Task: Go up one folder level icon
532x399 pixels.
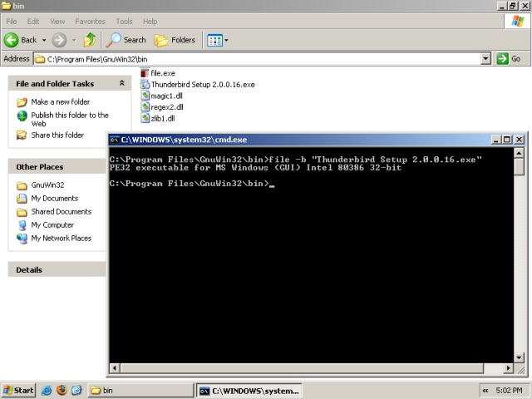Action: pos(90,40)
